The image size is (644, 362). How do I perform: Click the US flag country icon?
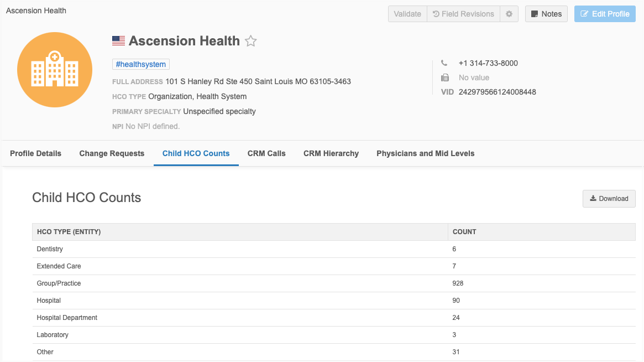pyautogui.click(x=118, y=40)
